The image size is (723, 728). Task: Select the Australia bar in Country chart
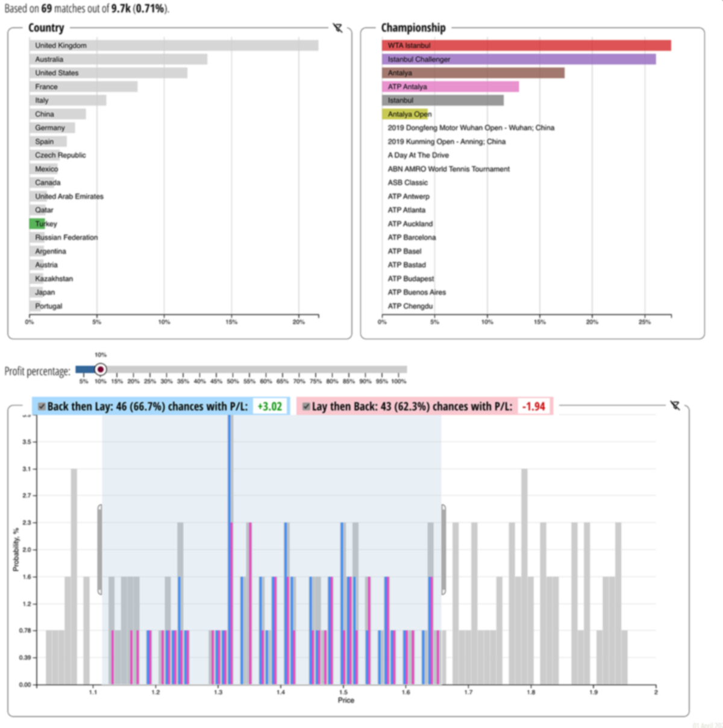pos(119,59)
